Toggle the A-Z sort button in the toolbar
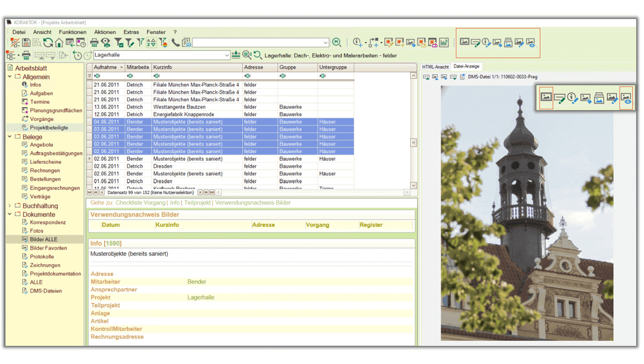 tap(151, 43)
